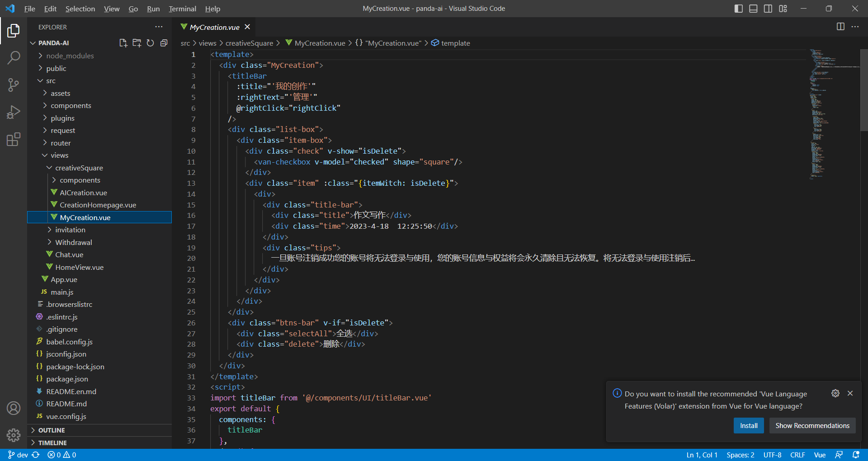Open Explorer more actions ellipsis
The height and width of the screenshot is (461, 868).
159,27
